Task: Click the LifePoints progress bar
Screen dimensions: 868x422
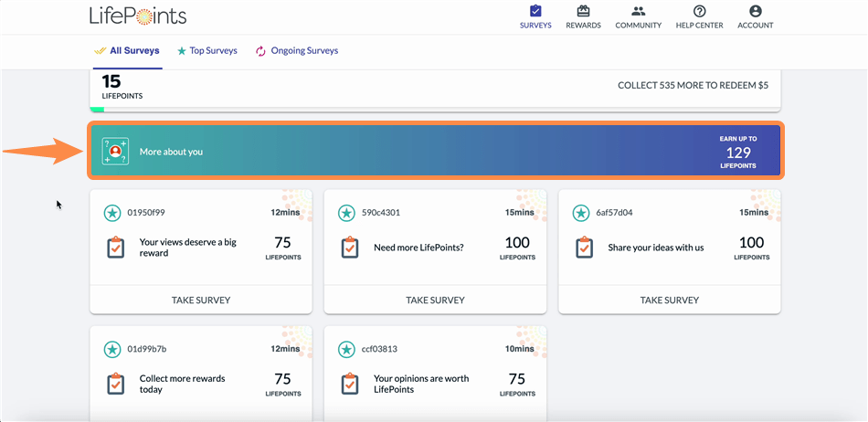Action: (x=436, y=109)
